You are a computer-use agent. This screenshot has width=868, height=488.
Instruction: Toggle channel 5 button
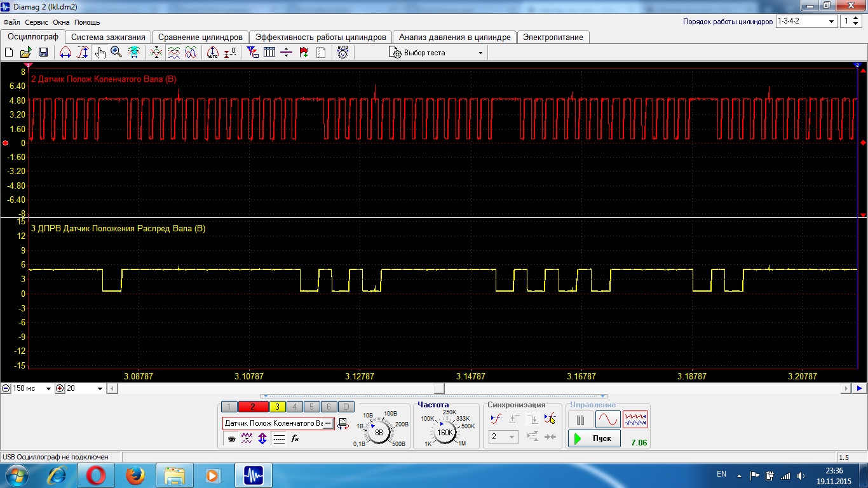coord(311,407)
